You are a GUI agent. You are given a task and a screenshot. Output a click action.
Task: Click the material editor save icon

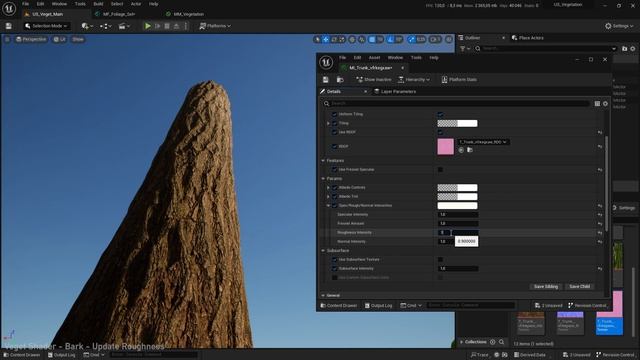[326, 80]
